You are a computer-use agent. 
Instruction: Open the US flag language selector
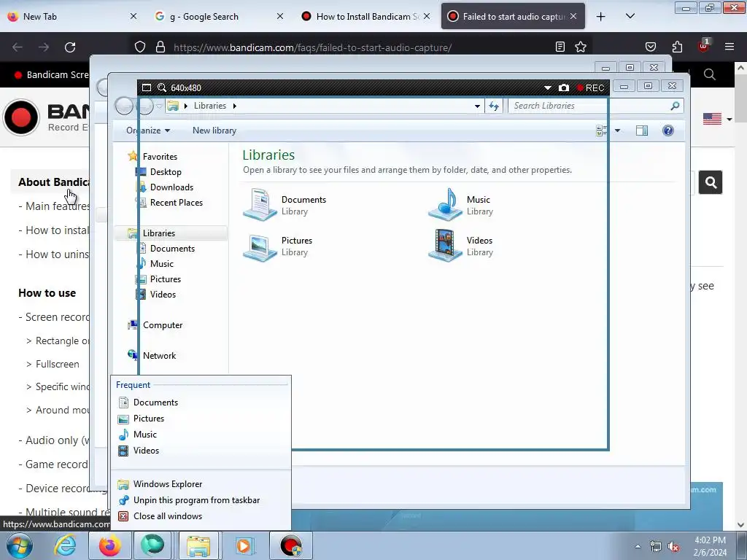click(x=717, y=119)
